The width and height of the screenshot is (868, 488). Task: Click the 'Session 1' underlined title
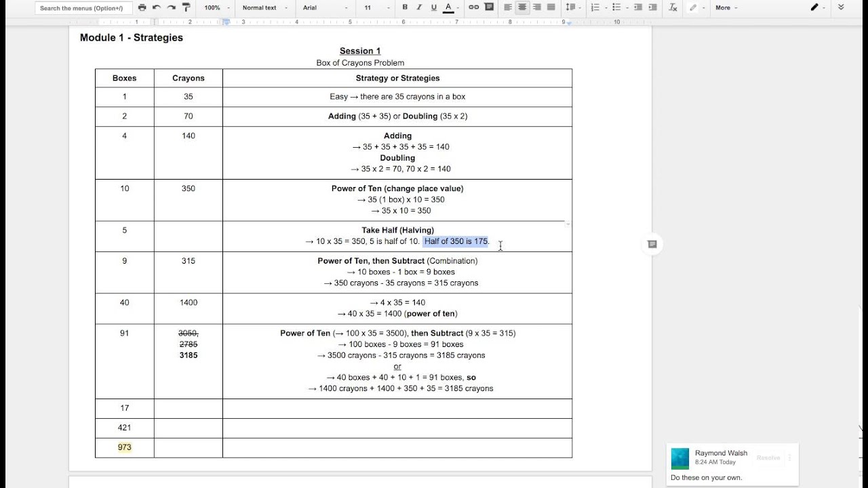[360, 51]
